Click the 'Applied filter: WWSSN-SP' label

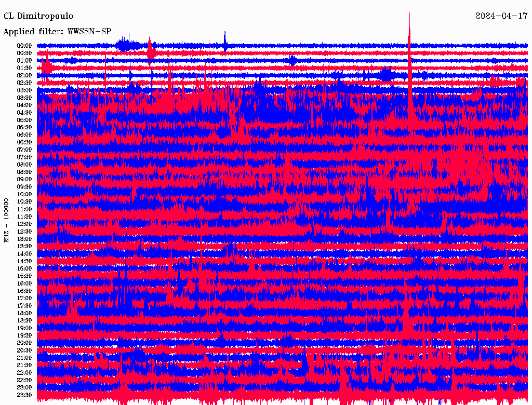tap(57, 32)
